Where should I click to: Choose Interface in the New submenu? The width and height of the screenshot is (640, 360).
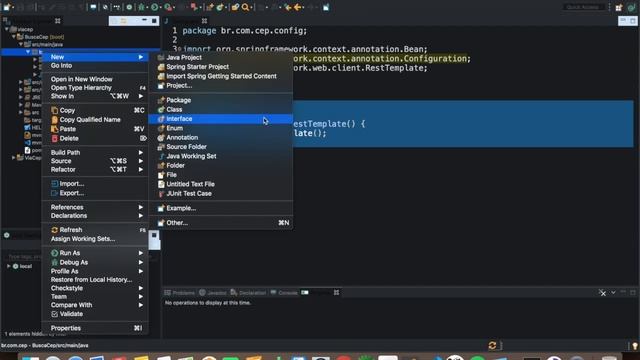pyautogui.click(x=220, y=119)
